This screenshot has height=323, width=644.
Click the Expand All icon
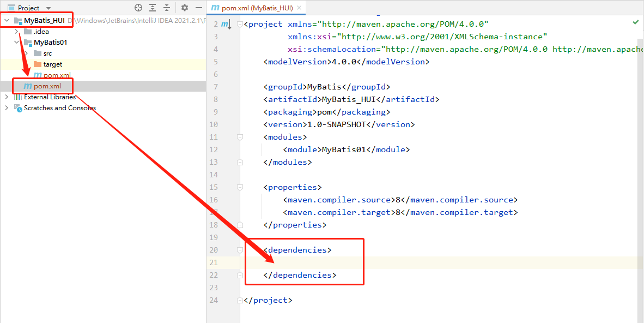(153, 8)
